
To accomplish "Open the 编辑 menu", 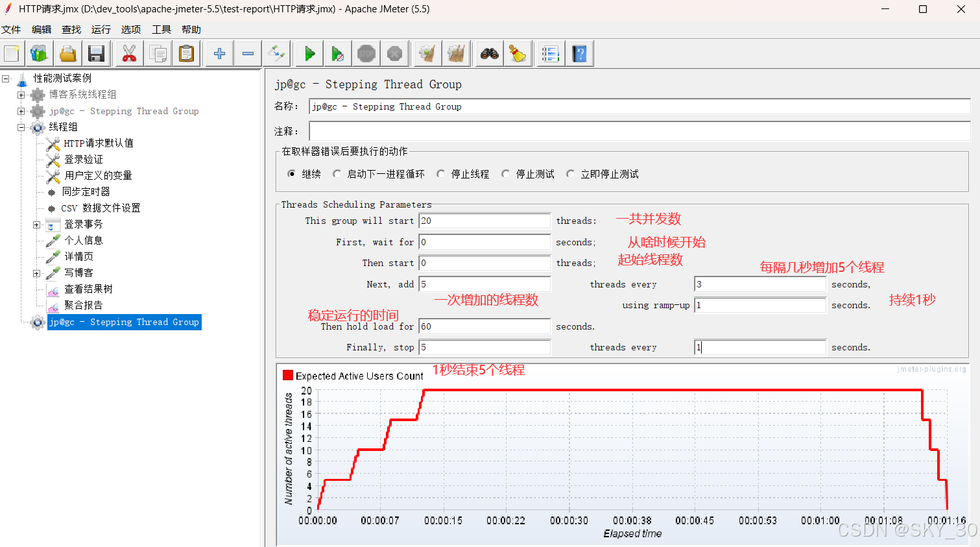I will point(42,30).
